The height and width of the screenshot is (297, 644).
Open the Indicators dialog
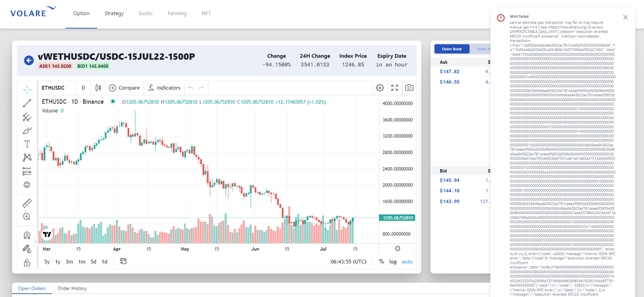164,88
